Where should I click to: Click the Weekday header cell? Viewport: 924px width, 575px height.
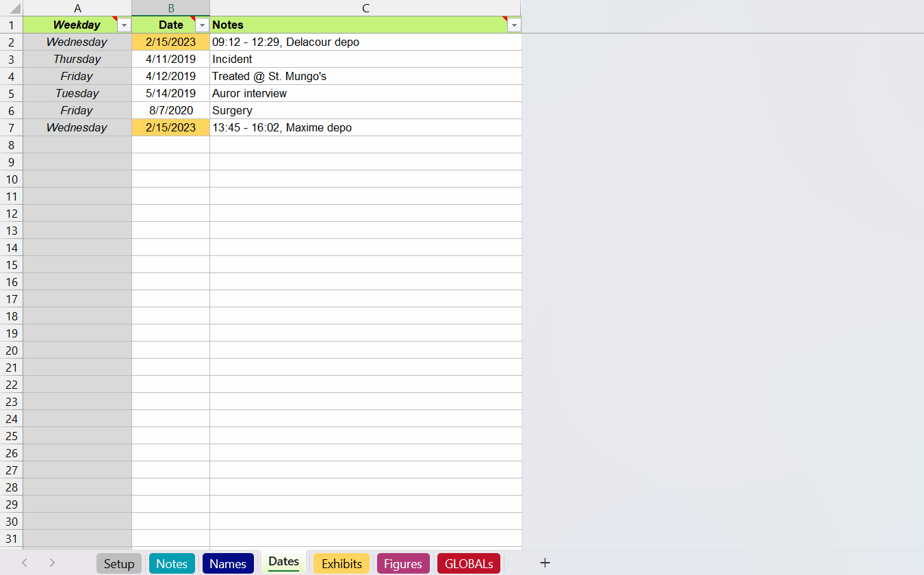(77, 25)
